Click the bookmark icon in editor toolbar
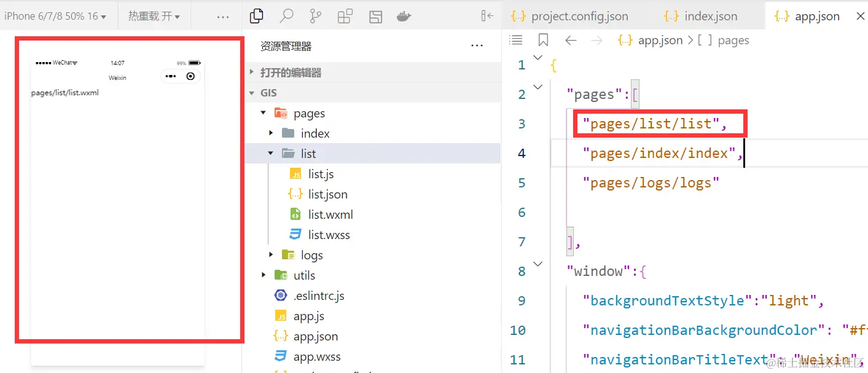 pos(543,40)
